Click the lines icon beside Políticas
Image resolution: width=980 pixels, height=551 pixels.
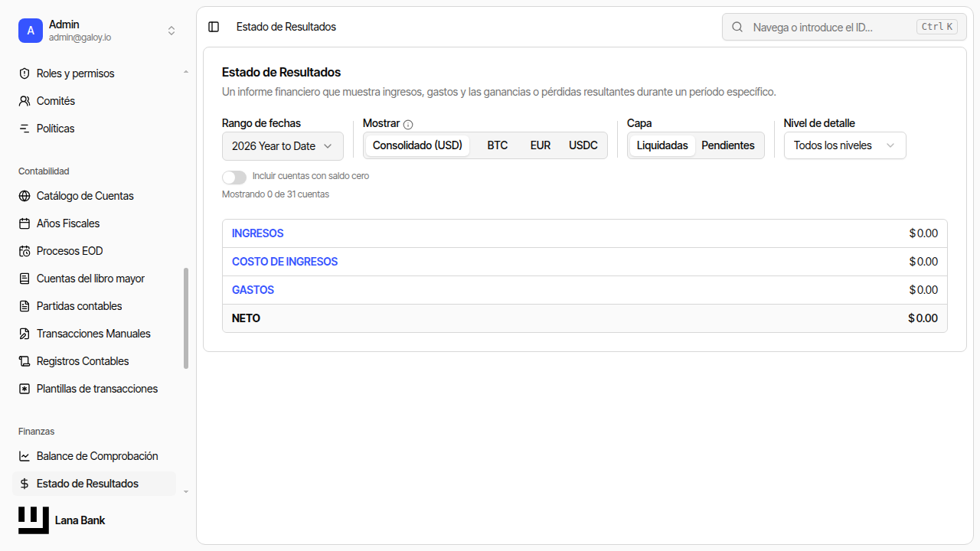coord(24,129)
